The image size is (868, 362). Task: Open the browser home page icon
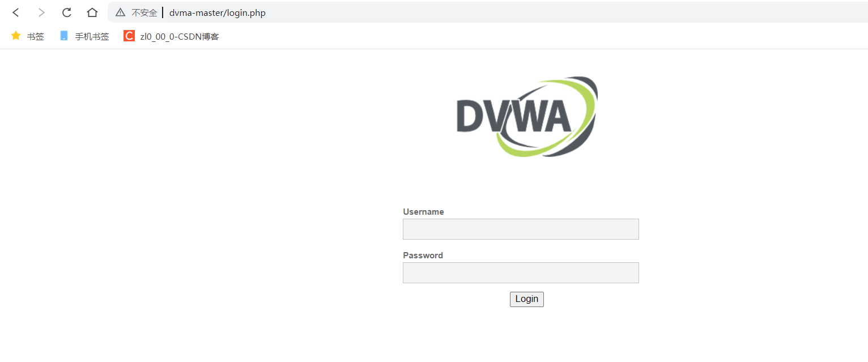(x=92, y=12)
